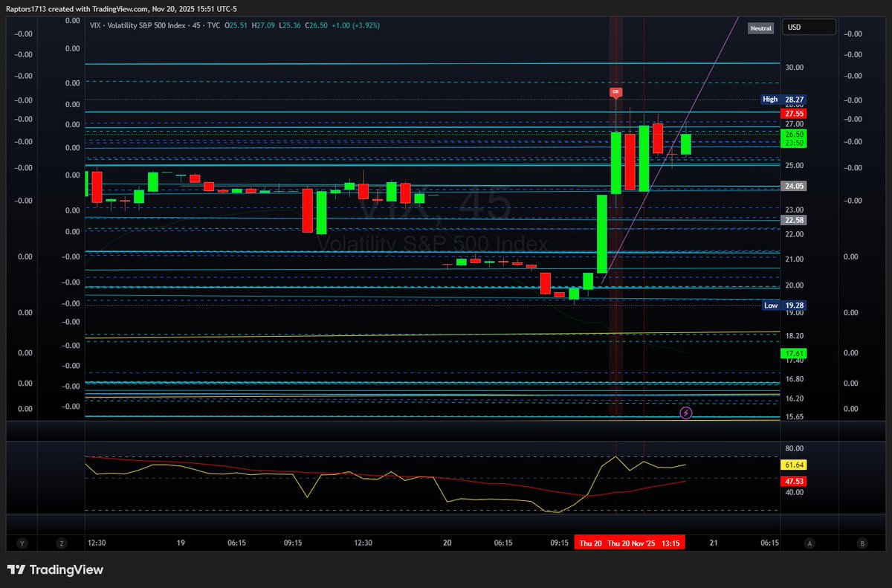Click the green 17.61 price label
The image size is (892, 588).
pos(795,352)
